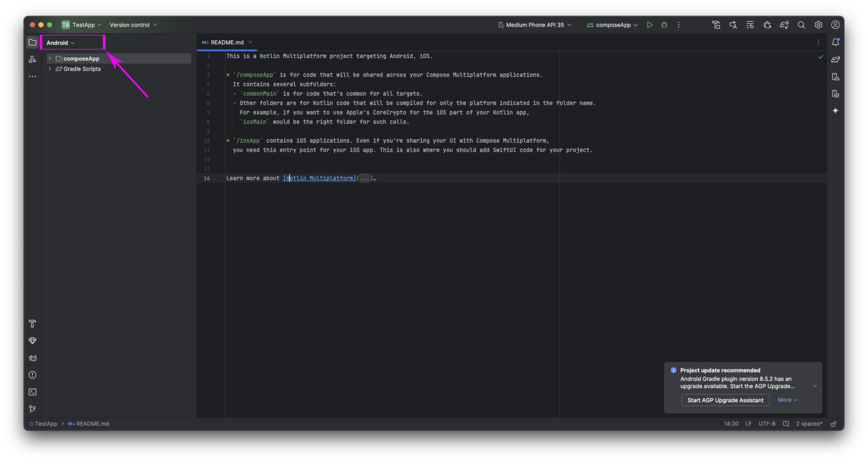Open Gemini sparkle assistant
The height and width of the screenshot is (462, 868).
pos(835,111)
